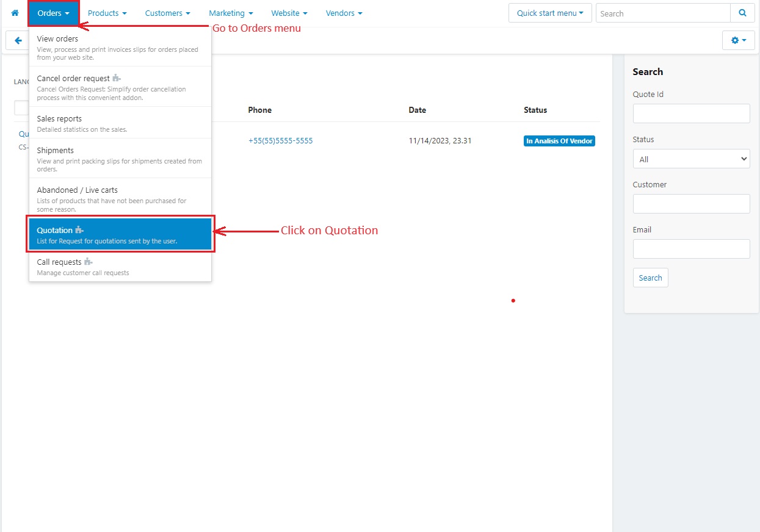Click the back arrow button

(18, 40)
